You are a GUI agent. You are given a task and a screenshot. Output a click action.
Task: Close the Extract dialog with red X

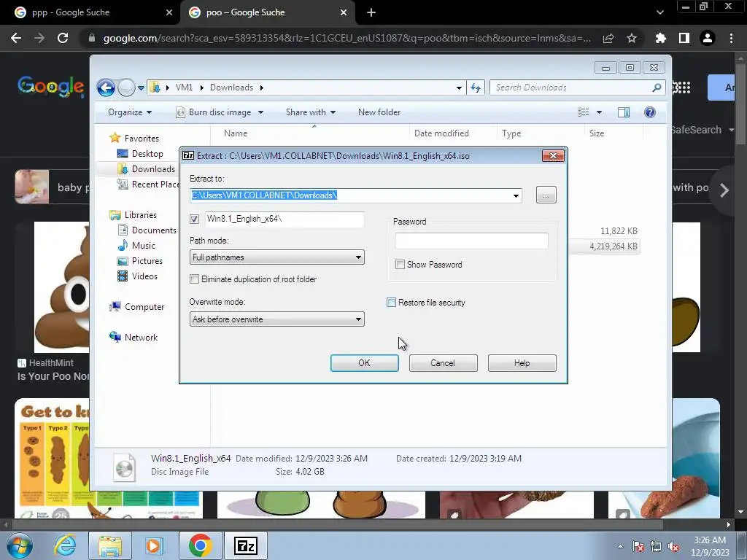(553, 156)
